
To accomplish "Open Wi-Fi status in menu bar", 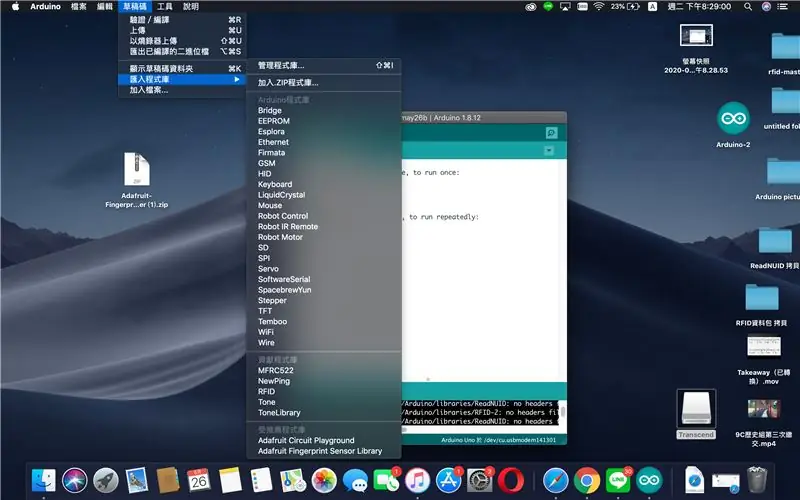I will coord(598,7).
